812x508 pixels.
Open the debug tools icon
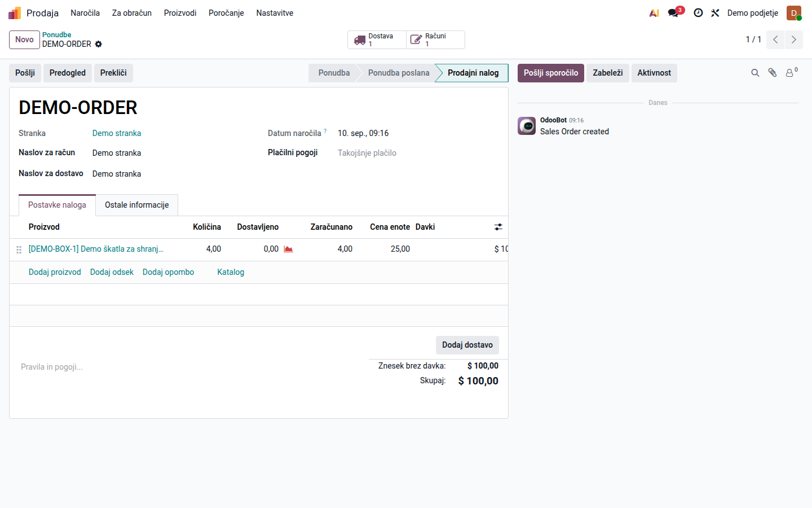[715, 13]
